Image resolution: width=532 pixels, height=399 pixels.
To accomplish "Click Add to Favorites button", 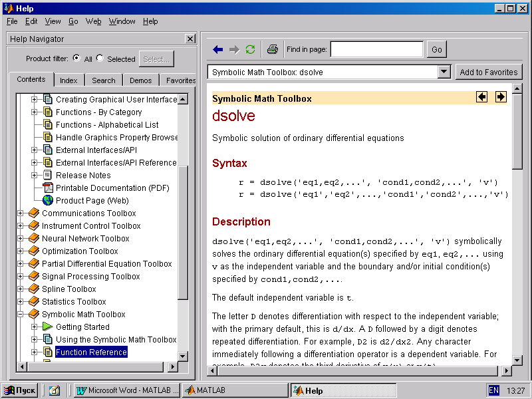I will pyautogui.click(x=489, y=72).
